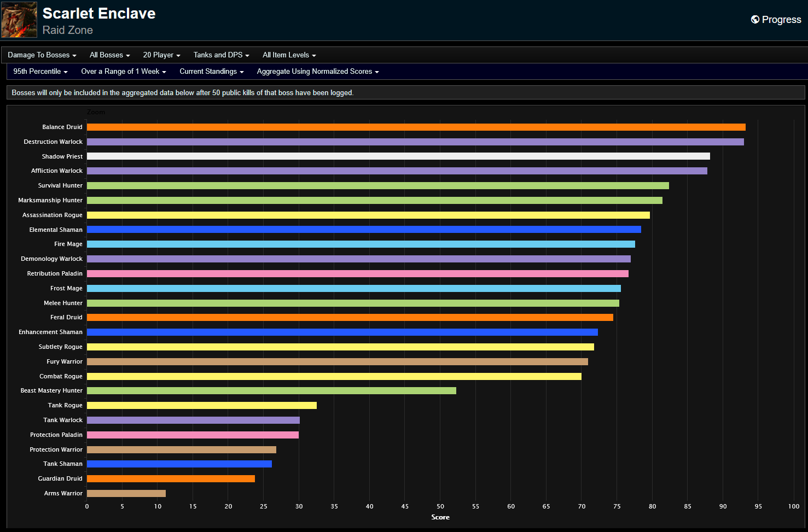Click the Score axis title
The image size is (808, 532).
440,517
